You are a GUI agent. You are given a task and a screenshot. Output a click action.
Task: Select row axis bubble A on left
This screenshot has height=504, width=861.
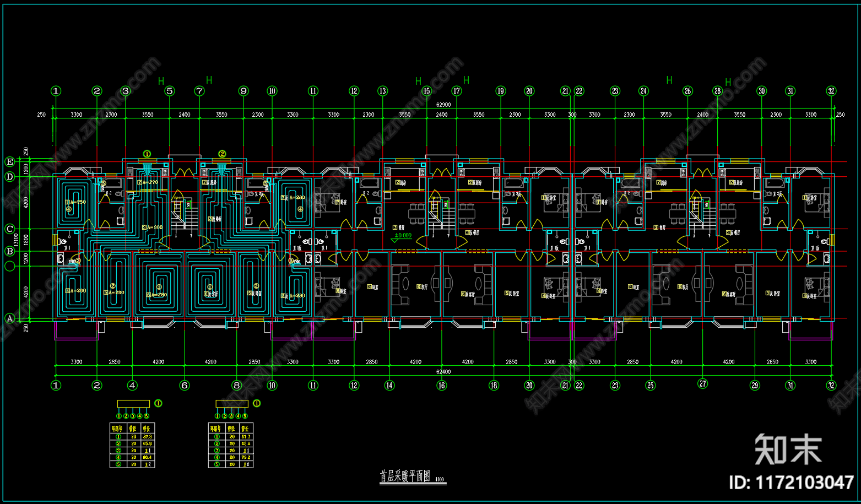point(9,318)
